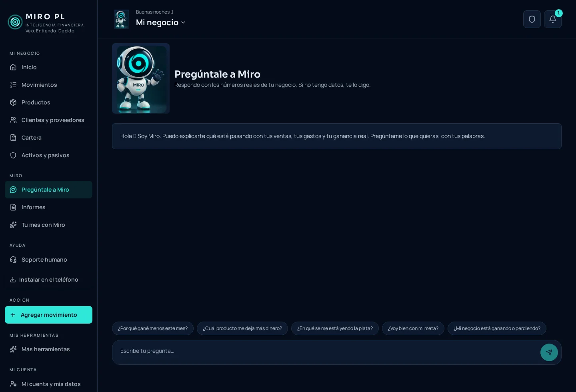This screenshot has width=576, height=392.
Task: Click the Mi cuenta user-settings icon
Action: click(13, 384)
